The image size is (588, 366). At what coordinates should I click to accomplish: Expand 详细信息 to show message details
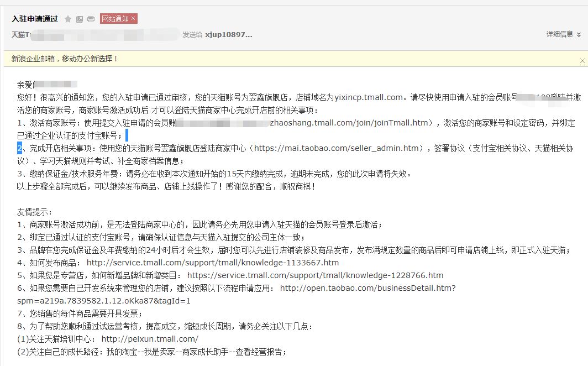pyautogui.click(x=563, y=34)
